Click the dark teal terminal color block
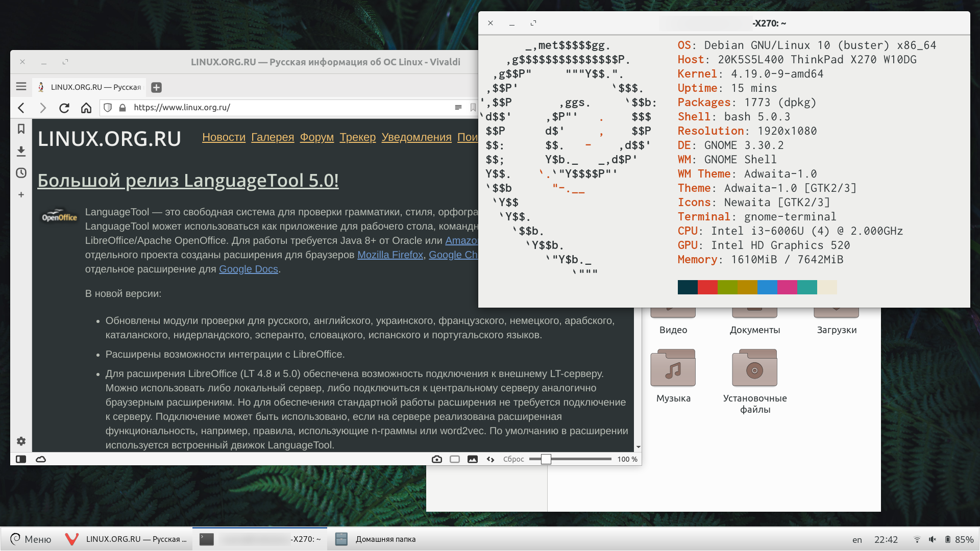The width and height of the screenshot is (980, 551). tap(688, 287)
